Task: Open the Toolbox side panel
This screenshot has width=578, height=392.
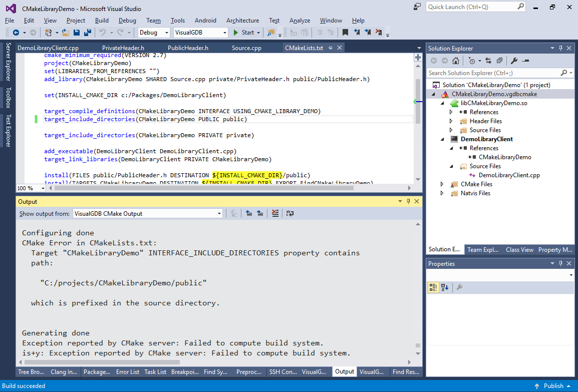Action: tap(8, 97)
